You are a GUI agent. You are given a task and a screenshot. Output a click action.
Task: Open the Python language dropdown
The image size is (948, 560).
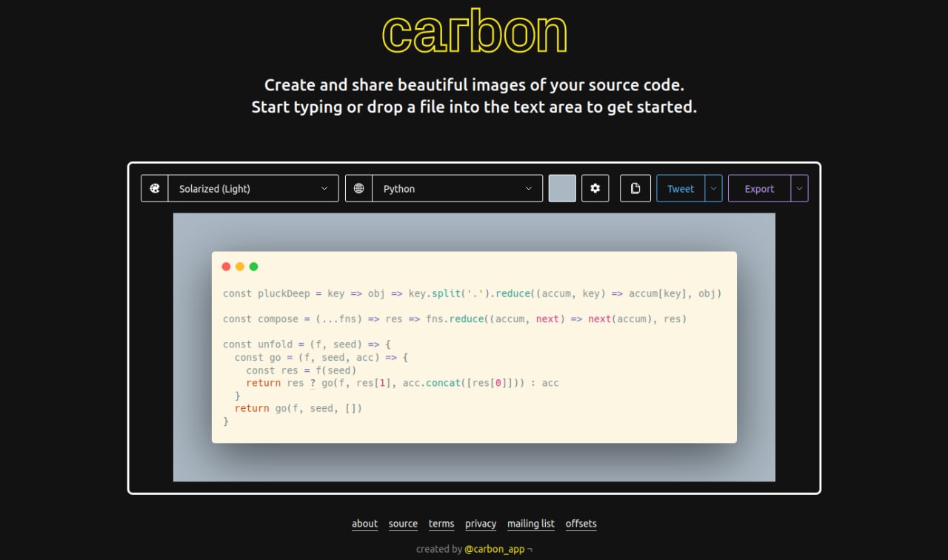(x=458, y=188)
